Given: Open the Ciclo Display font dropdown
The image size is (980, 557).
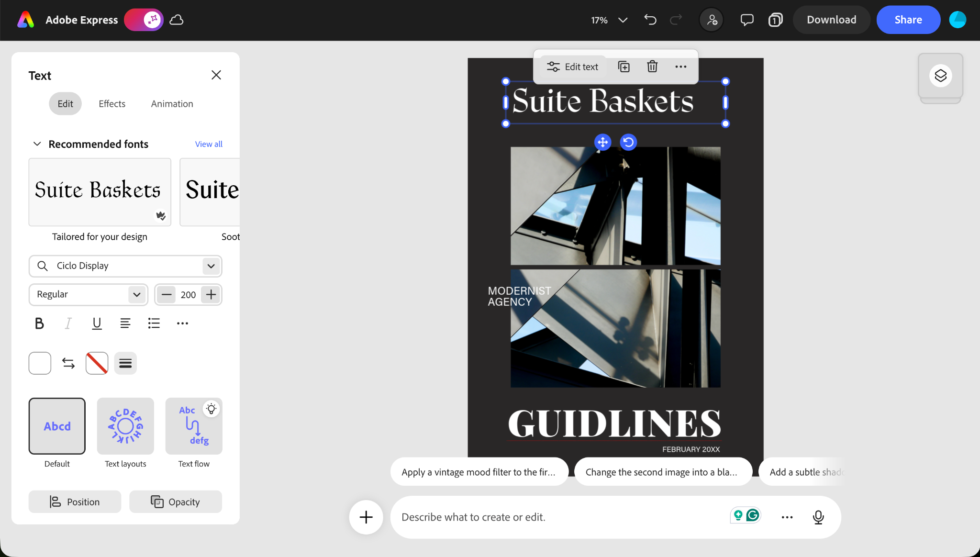Looking at the screenshot, I should pyautogui.click(x=211, y=266).
